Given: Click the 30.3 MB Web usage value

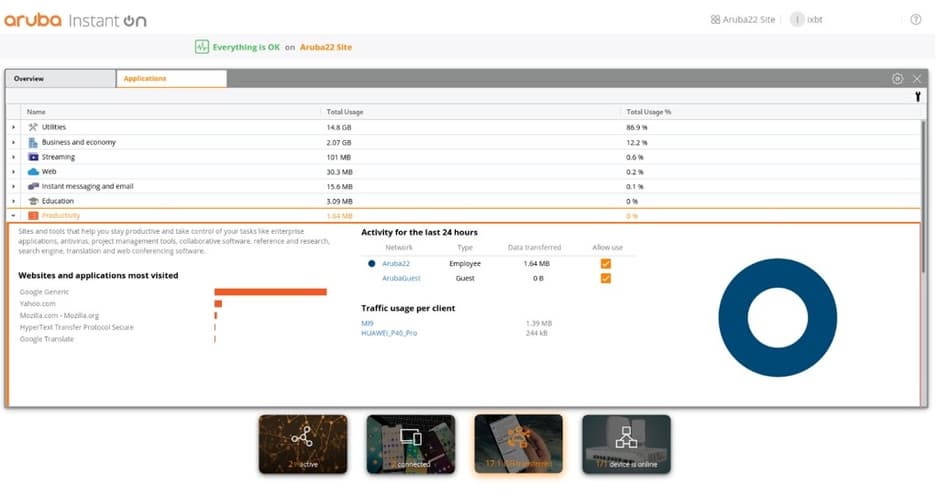Looking at the screenshot, I should (339, 172).
